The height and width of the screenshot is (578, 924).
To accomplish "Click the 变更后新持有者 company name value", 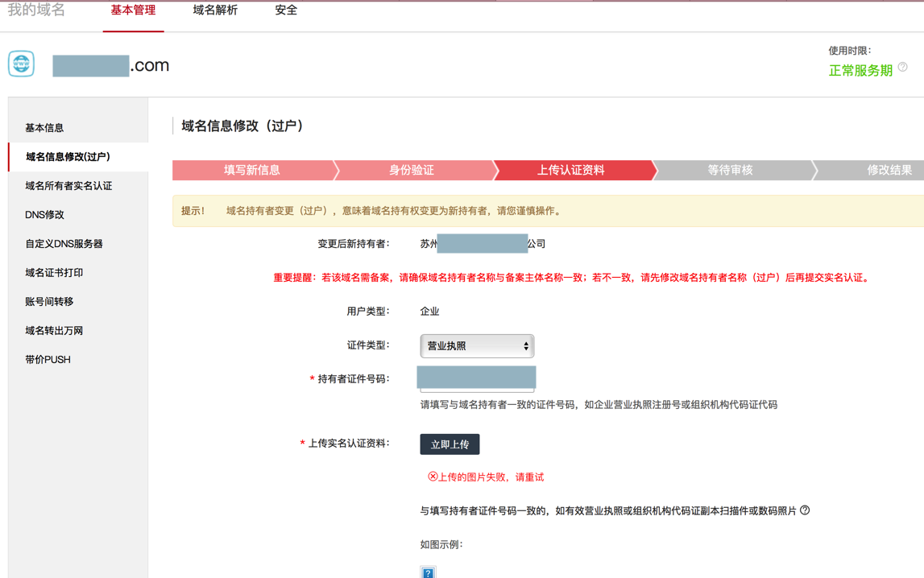I will 483,244.
